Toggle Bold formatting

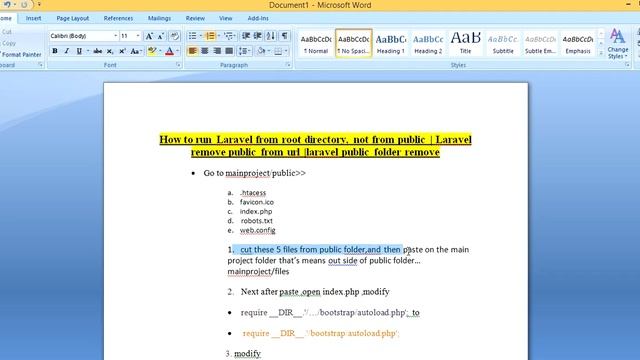(55, 51)
